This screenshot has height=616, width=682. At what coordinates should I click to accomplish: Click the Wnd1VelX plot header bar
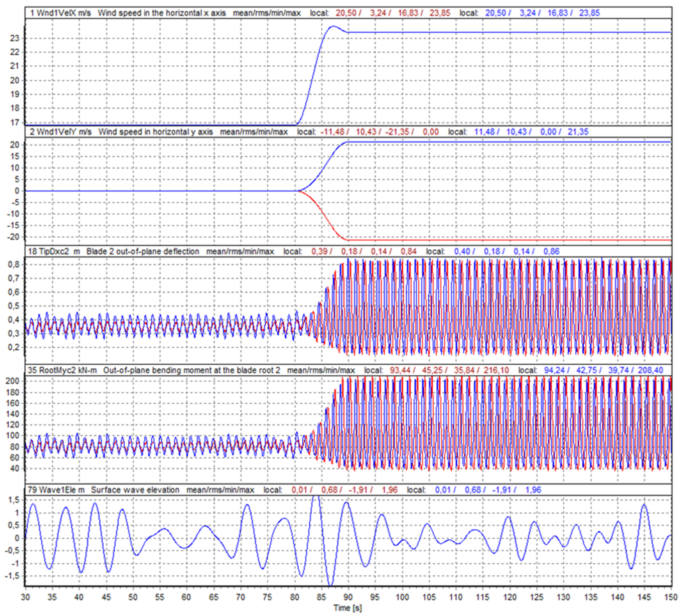[162, 13]
